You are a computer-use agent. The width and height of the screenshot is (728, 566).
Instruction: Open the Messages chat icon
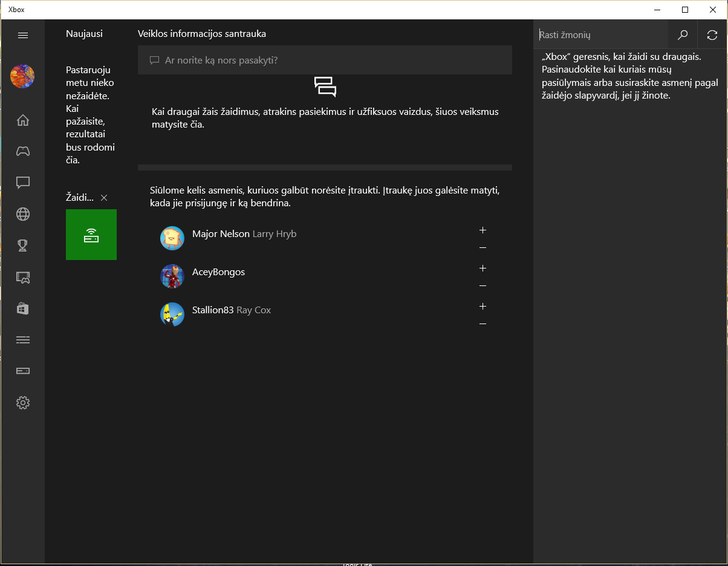tap(23, 183)
